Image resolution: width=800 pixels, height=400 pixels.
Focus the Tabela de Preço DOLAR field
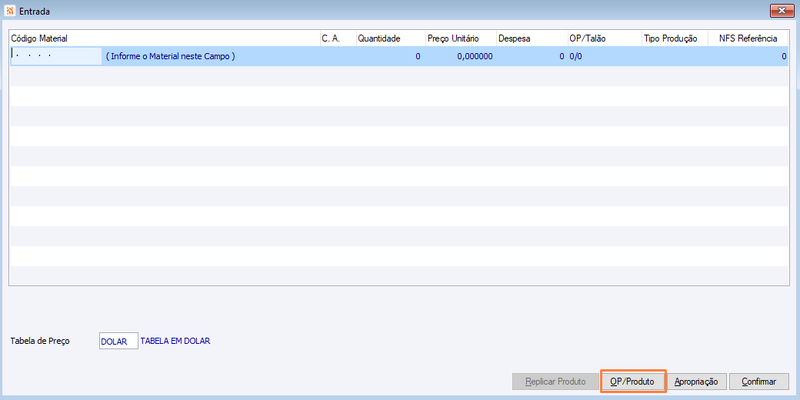[x=118, y=341]
